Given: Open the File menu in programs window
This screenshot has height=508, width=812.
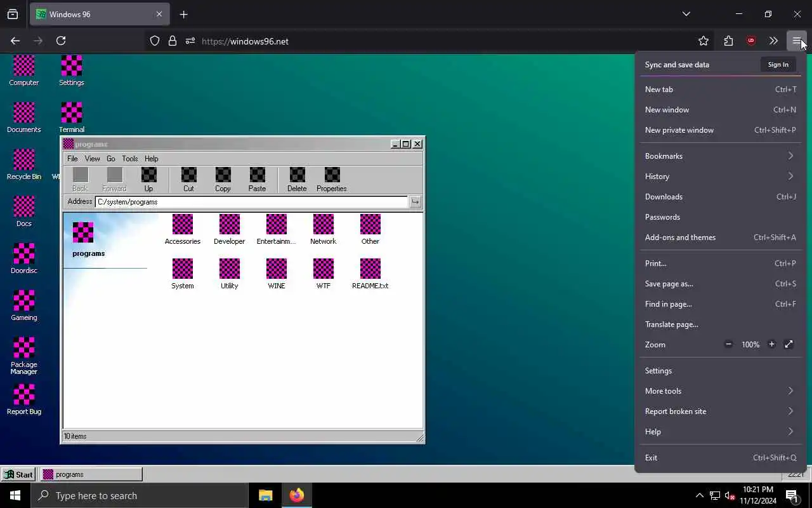Looking at the screenshot, I should click(x=72, y=159).
